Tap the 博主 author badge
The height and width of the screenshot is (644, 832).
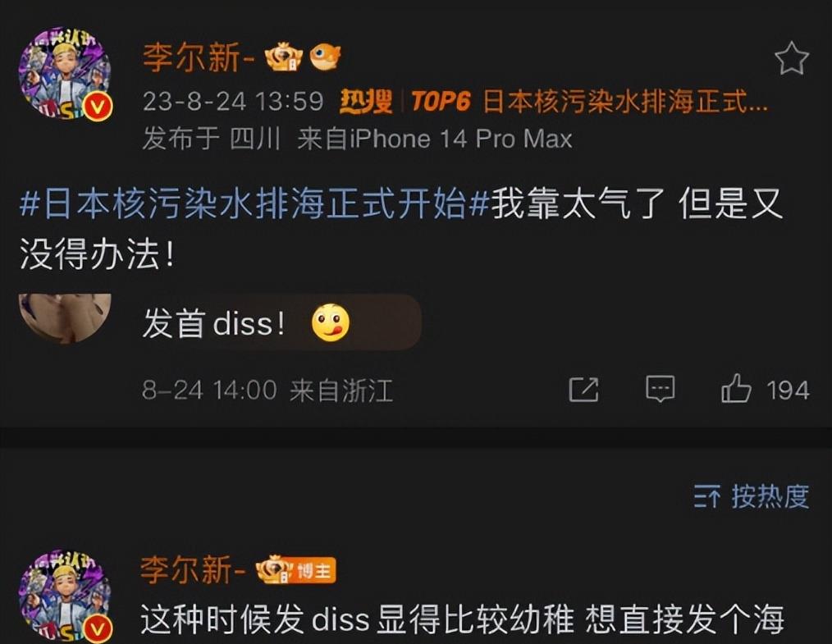point(314,571)
